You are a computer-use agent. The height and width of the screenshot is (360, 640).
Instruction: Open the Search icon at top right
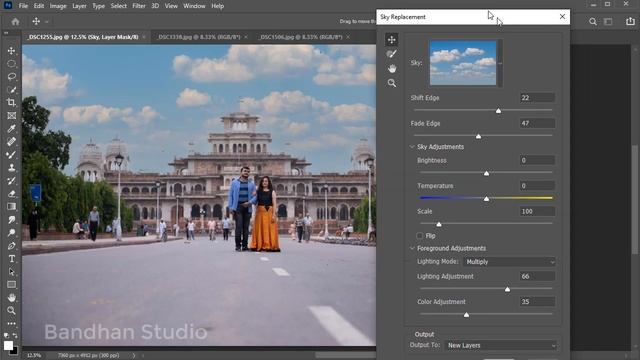tap(593, 22)
